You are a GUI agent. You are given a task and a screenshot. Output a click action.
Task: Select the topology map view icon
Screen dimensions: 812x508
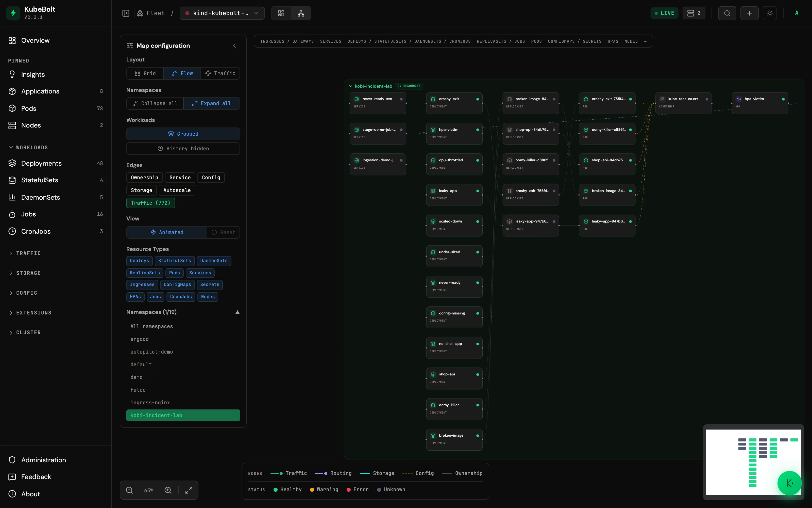click(301, 13)
